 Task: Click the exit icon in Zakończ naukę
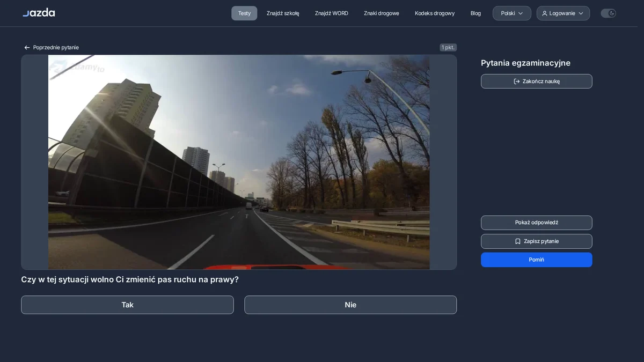[517, 82]
